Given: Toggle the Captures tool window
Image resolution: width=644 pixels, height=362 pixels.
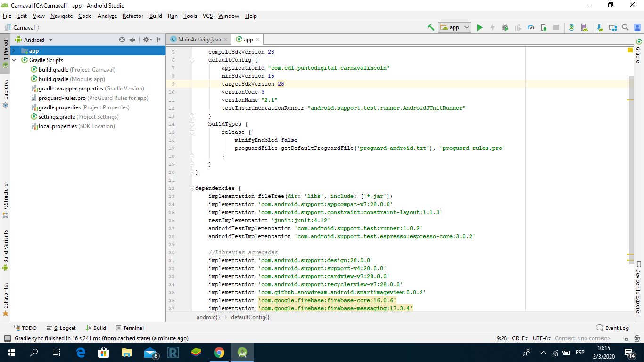Looking at the screenshot, I should 5,93.
